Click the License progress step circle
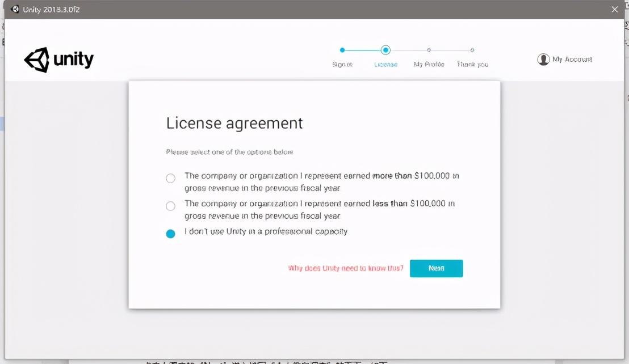Screen dimensions: 629x364 click(x=385, y=50)
